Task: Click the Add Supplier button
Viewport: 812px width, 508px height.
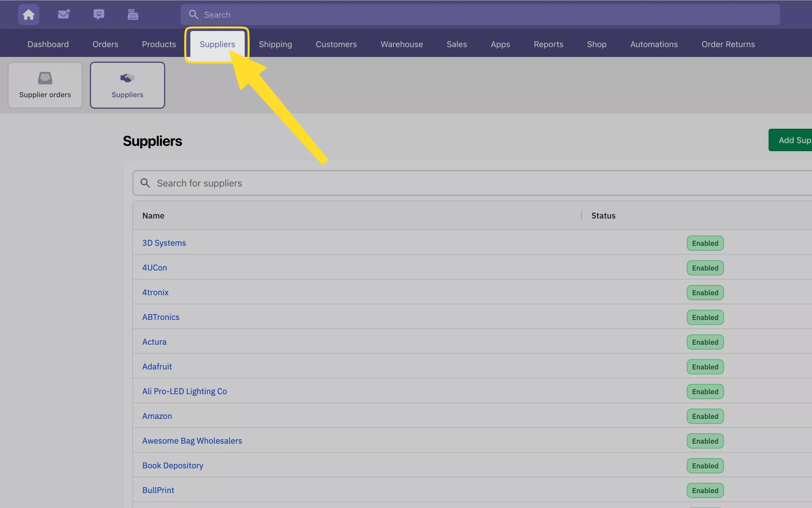Action: click(x=790, y=140)
